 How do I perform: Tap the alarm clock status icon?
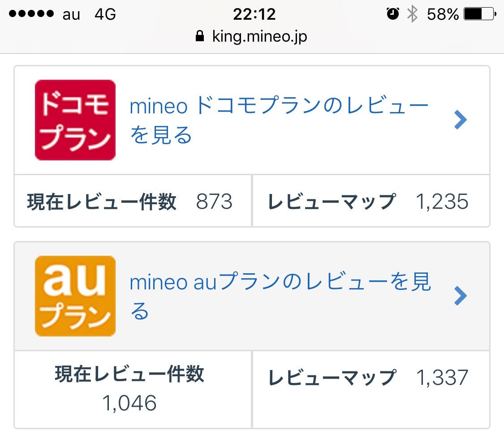tap(393, 14)
